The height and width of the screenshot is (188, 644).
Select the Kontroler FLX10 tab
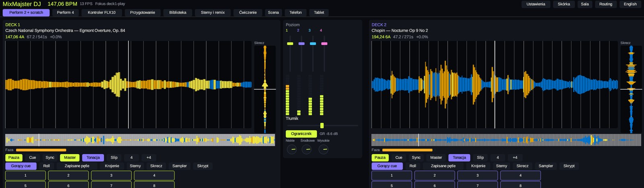[101, 13]
